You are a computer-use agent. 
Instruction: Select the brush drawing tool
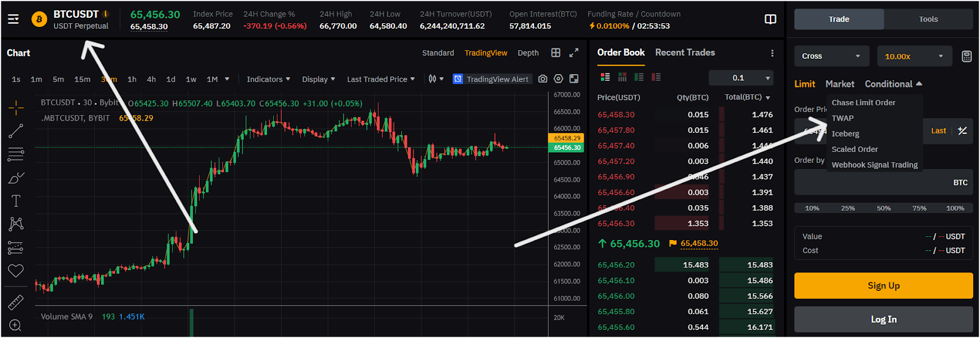click(16, 178)
